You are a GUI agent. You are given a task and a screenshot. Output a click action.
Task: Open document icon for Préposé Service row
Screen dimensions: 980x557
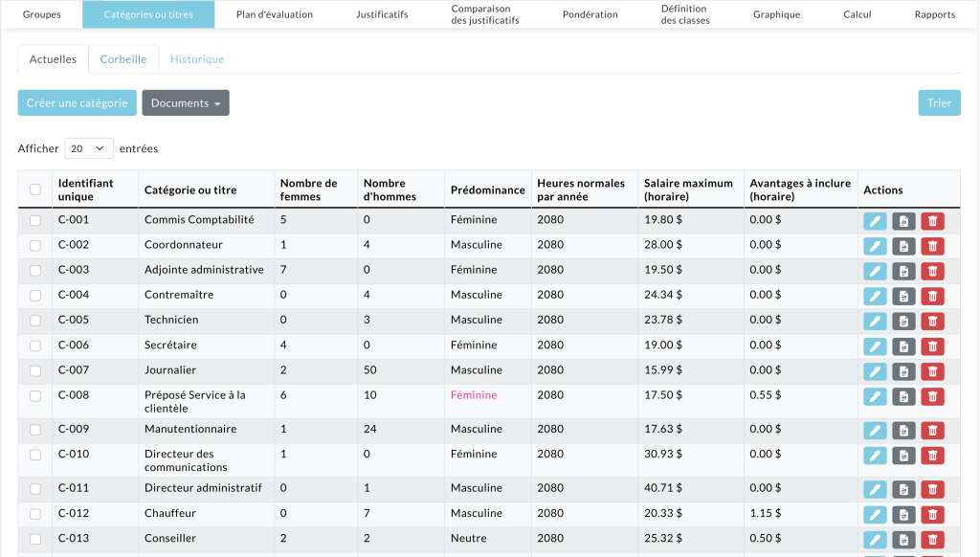pos(903,396)
